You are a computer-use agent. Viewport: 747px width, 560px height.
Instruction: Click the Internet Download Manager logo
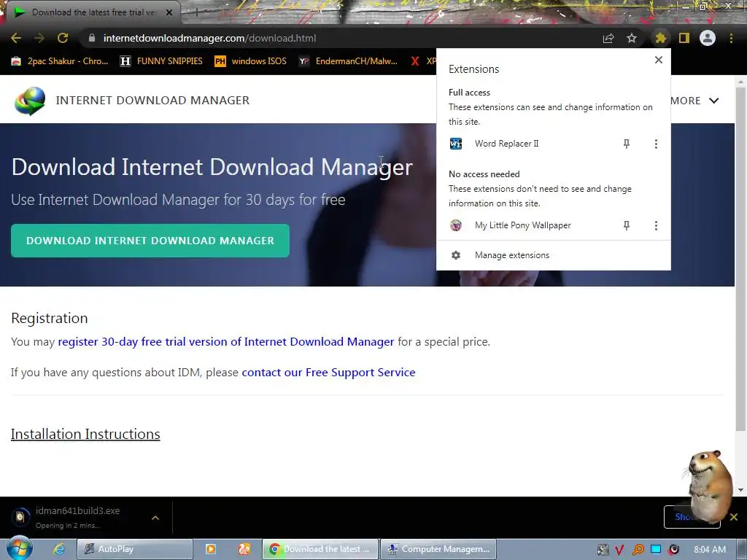pyautogui.click(x=30, y=101)
